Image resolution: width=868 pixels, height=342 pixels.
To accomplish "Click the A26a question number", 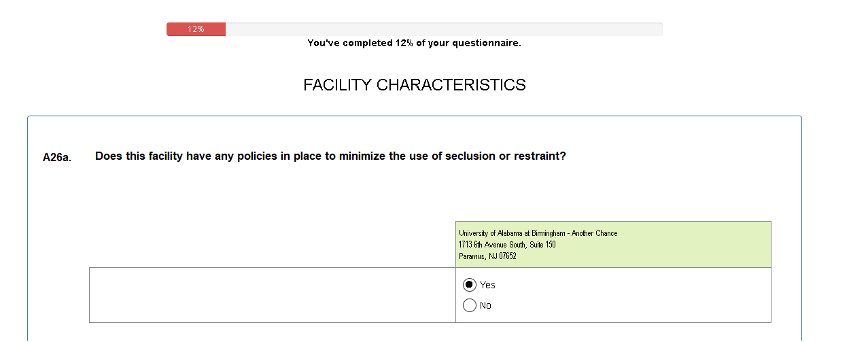I will point(57,158).
